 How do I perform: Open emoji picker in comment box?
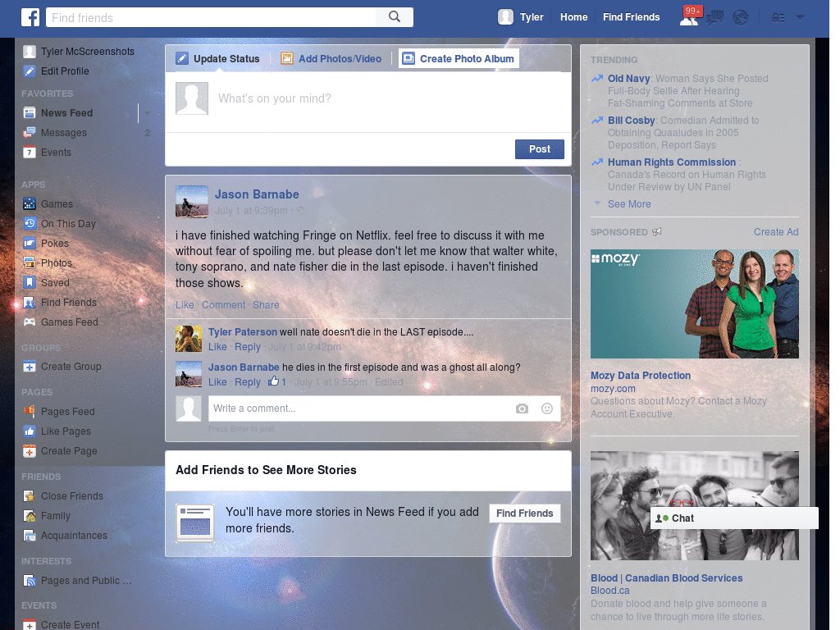point(547,409)
